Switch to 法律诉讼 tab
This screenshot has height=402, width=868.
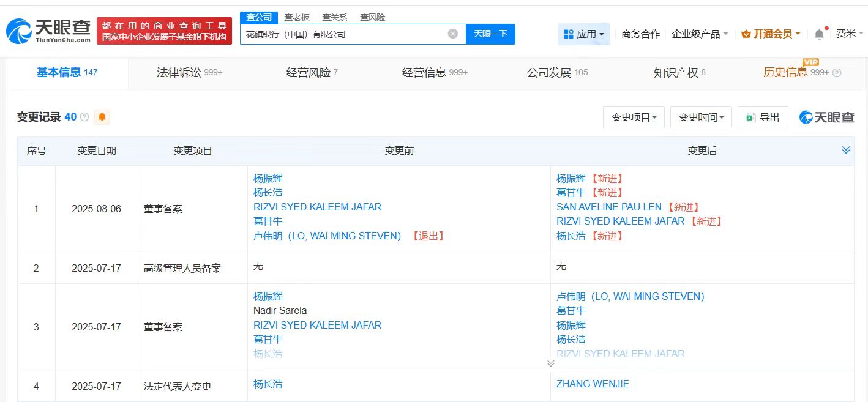tap(189, 72)
